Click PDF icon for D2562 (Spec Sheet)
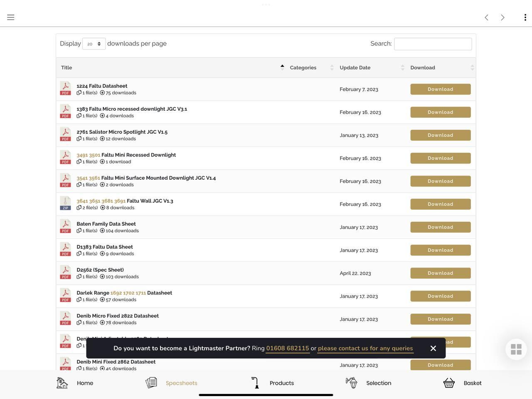 (x=65, y=272)
